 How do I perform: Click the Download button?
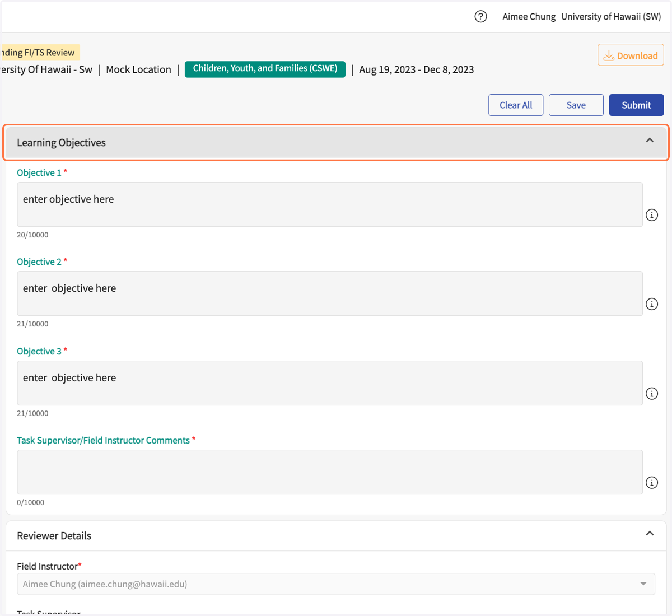click(631, 55)
